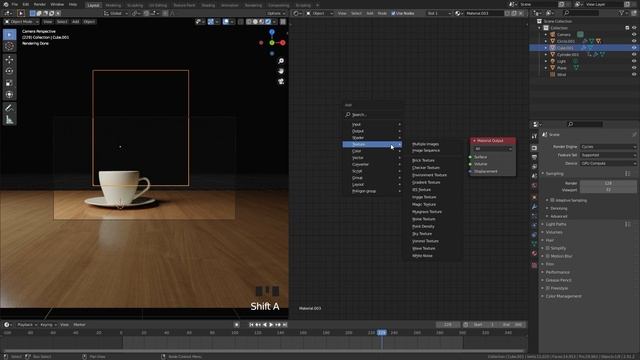Image resolution: width=640 pixels, height=360 pixels.
Task: Toggle visibility of Light in outliner
Action: coord(634,61)
